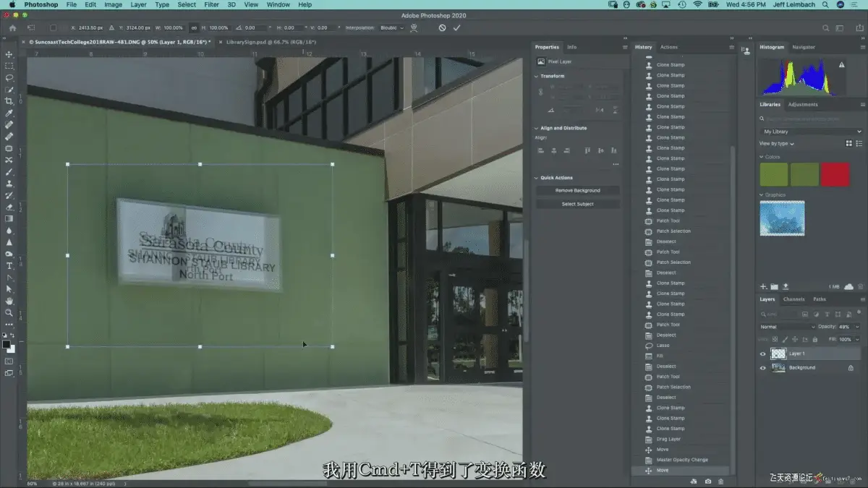This screenshot has width=868, height=488.
Task: Hide Layer 1 with its eye icon
Action: [x=762, y=354]
